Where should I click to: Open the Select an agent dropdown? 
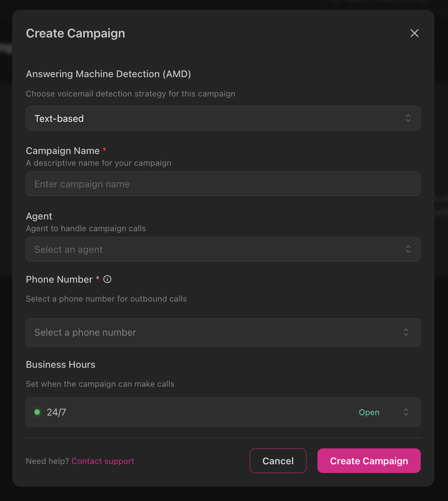pyautogui.click(x=223, y=249)
